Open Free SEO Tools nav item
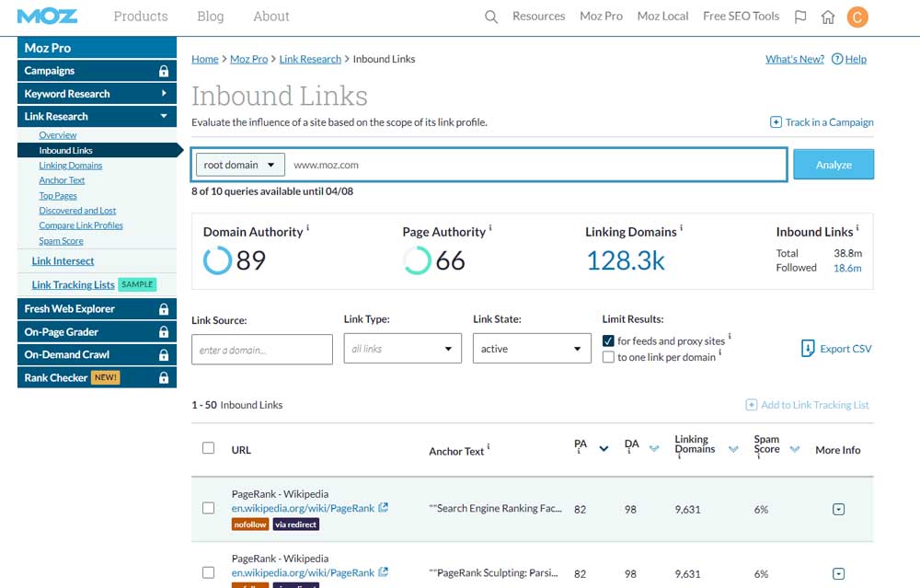Viewport: 920px width, 588px height. (x=741, y=17)
